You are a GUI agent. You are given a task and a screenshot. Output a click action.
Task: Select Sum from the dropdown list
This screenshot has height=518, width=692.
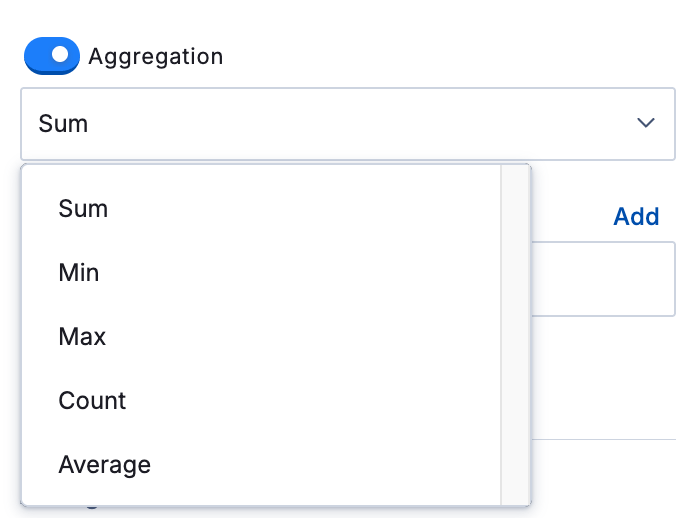(x=83, y=209)
